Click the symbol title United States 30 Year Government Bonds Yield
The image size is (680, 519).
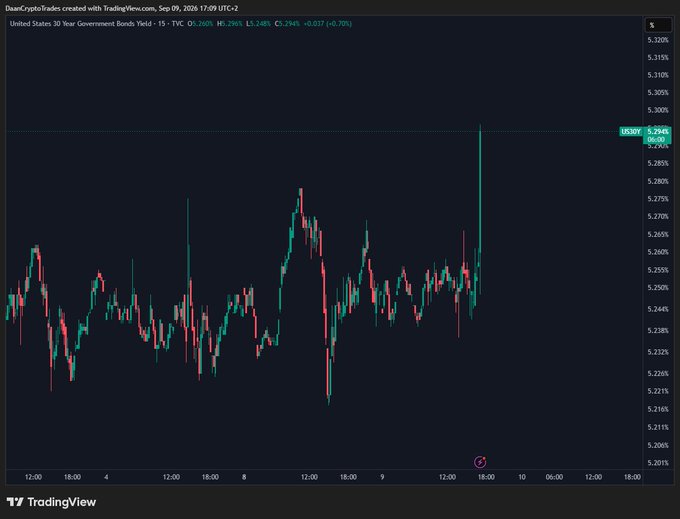click(x=81, y=24)
